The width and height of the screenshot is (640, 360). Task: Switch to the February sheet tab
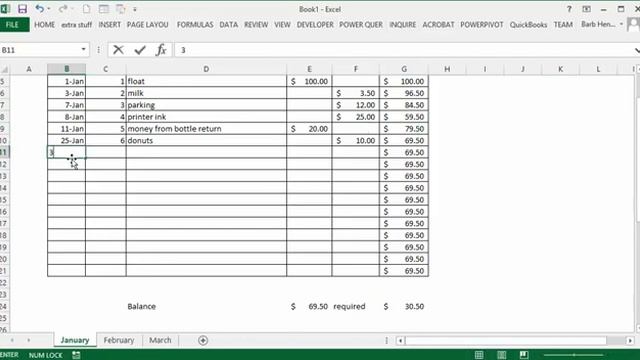click(x=119, y=340)
